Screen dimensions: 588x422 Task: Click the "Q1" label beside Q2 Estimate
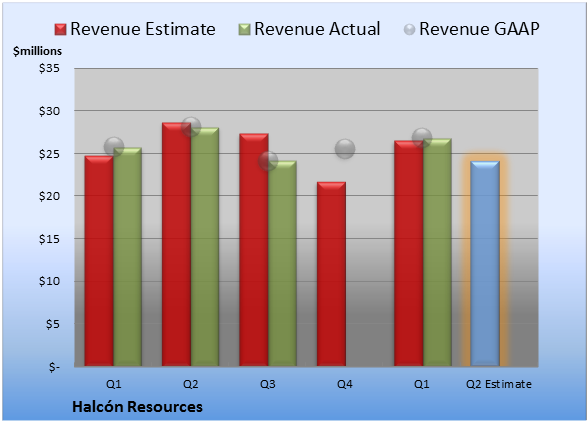point(422,384)
